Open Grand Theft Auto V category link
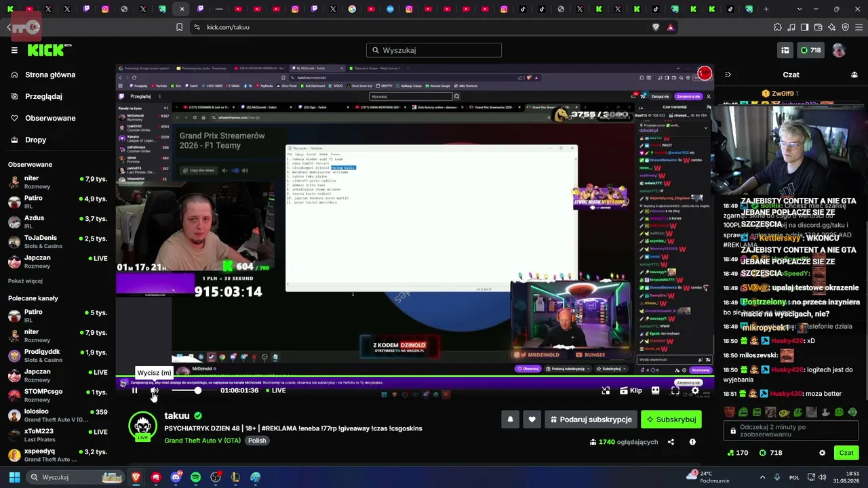This screenshot has height=488, width=868. click(x=202, y=441)
